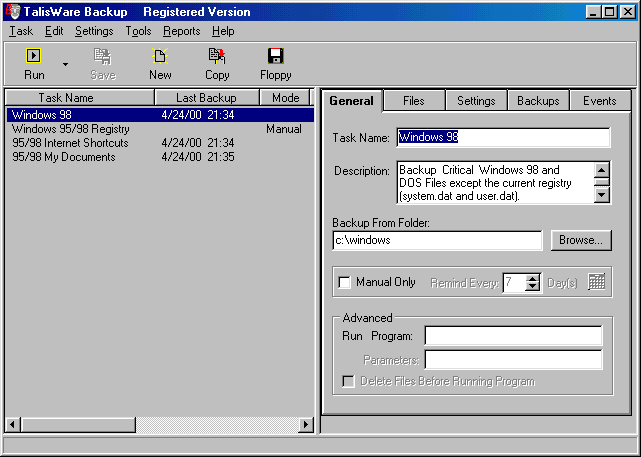This screenshot has width=641, height=457.
Task: Click the Copy toolbar icon
Action: pos(217,56)
